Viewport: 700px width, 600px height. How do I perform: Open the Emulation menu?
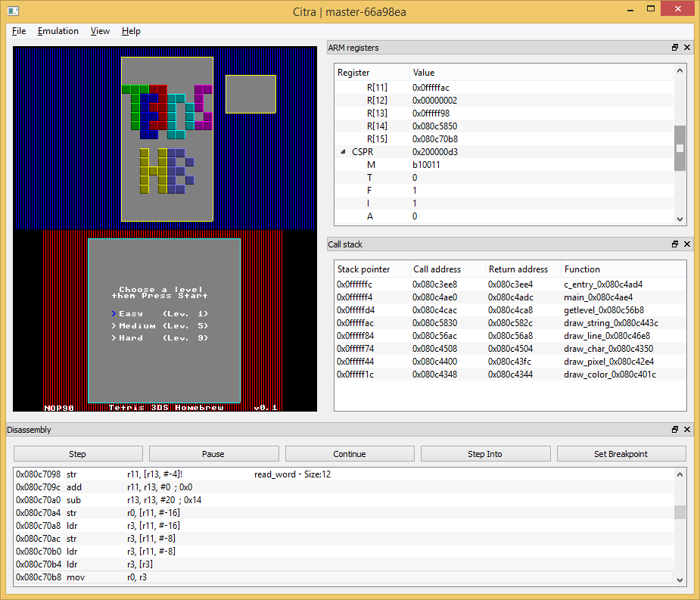click(x=58, y=31)
